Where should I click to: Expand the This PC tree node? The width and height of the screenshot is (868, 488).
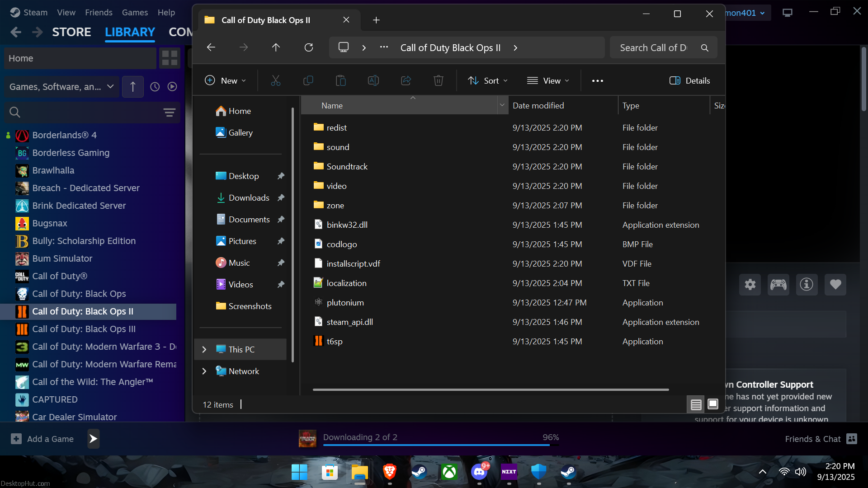204,350
